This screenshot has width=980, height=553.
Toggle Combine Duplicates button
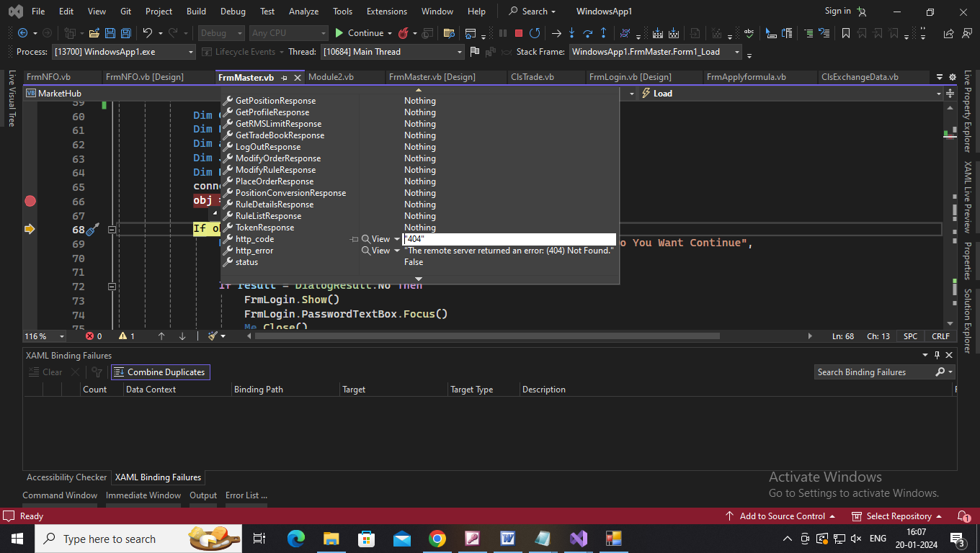point(160,372)
